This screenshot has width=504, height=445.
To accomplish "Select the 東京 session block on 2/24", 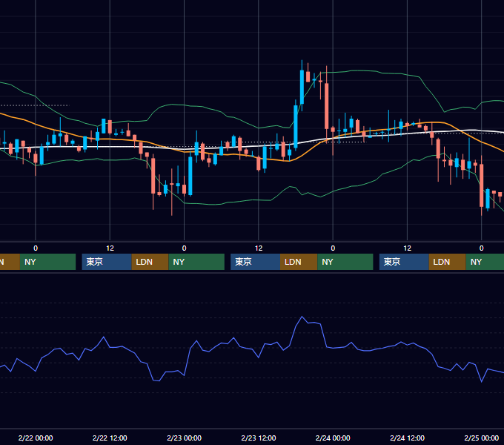I will [x=404, y=262].
